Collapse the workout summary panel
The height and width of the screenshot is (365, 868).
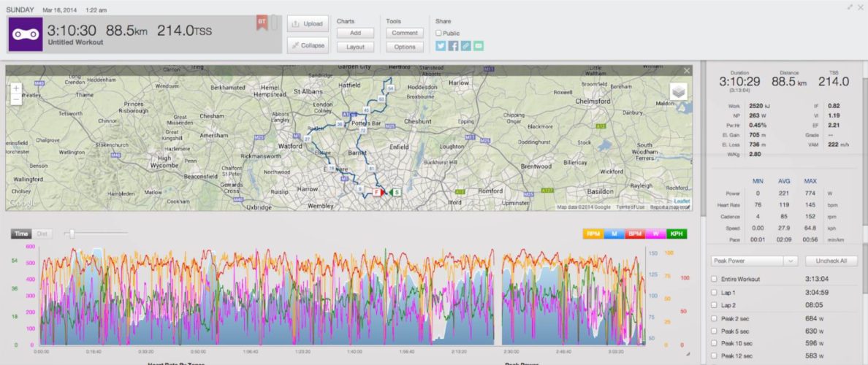[306, 45]
